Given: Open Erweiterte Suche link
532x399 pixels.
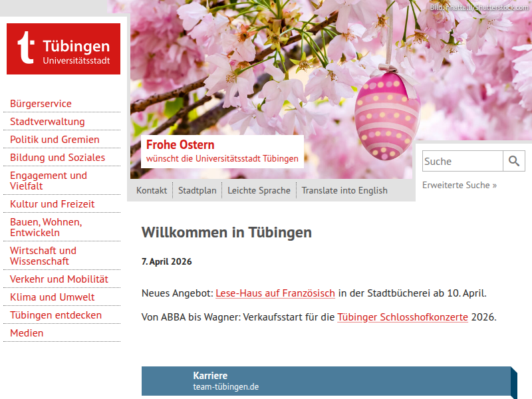Looking at the screenshot, I should [x=459, y=185].
